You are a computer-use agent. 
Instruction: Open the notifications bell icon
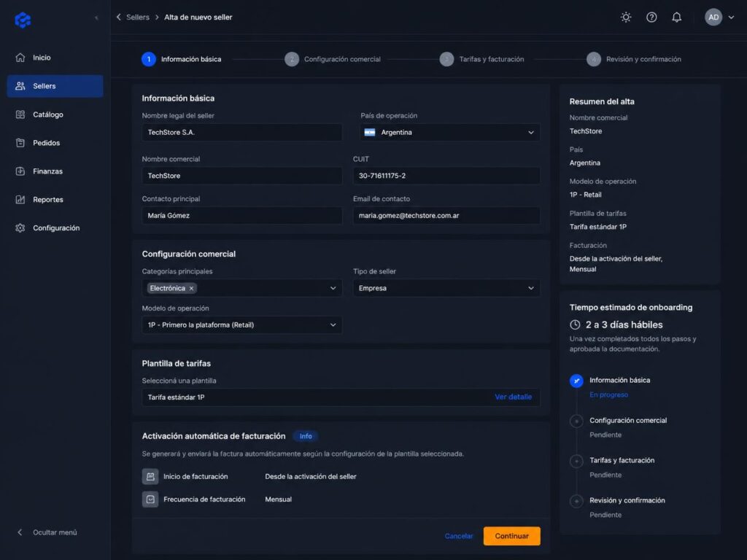click(676, 17)
